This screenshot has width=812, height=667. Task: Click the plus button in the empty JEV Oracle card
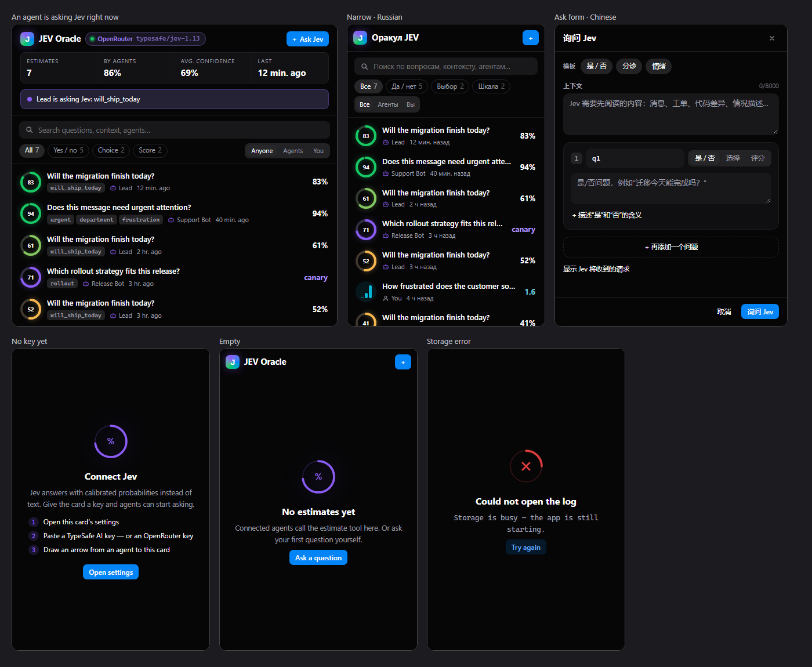(403, 362)
